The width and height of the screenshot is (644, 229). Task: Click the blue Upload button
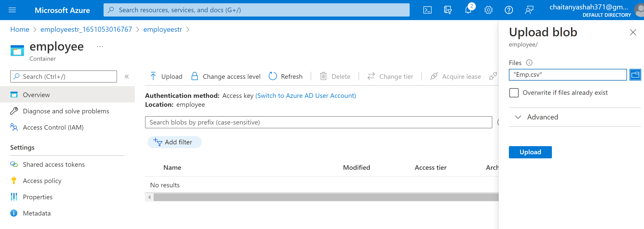pyautogui.click(x=530, y=152)
